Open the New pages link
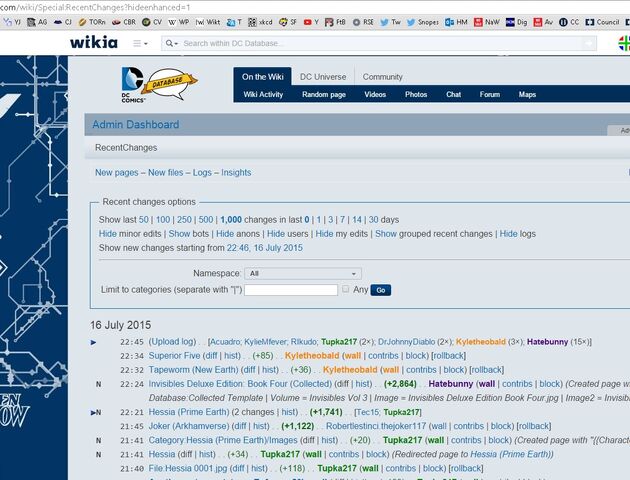 pyautogui.click(x=117, y=172)
